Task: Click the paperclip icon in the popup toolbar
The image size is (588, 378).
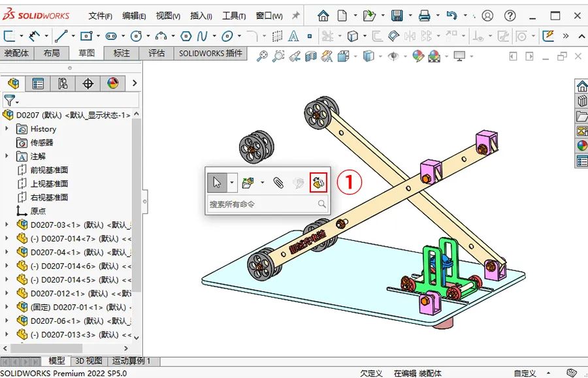Action: coord(278,183)
